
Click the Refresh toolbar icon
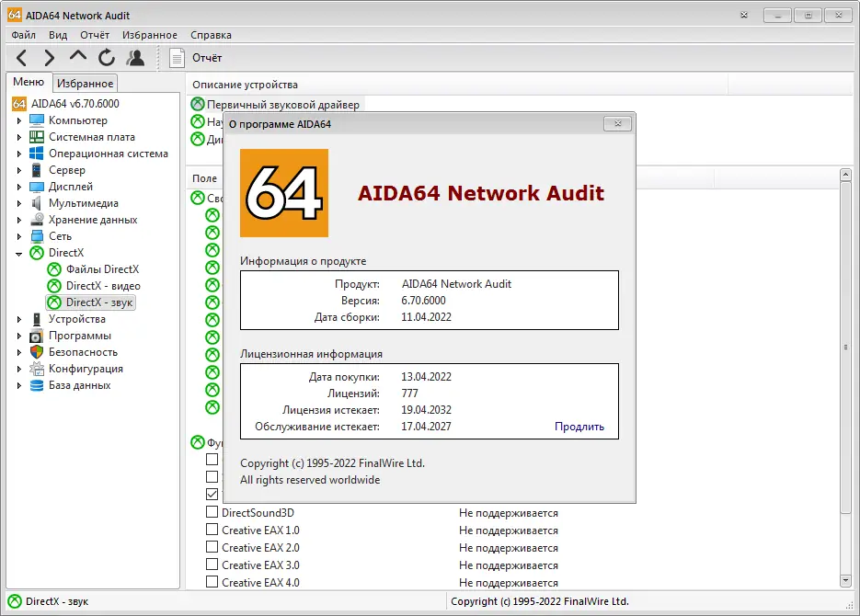(107, 58)
